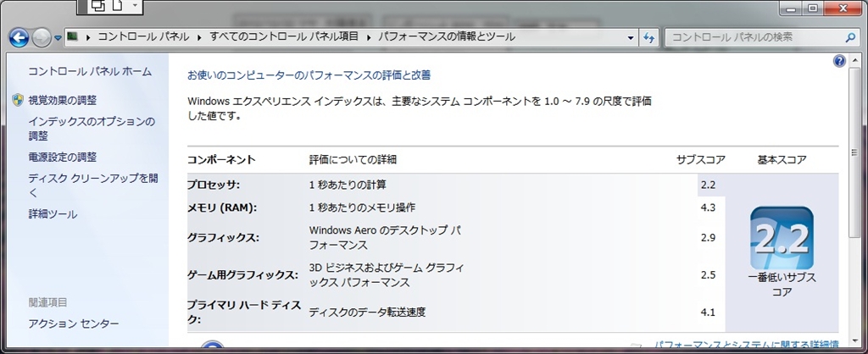Open the address bar history dropdown
The height and width of the screenshot is (354, 868).
631,37
